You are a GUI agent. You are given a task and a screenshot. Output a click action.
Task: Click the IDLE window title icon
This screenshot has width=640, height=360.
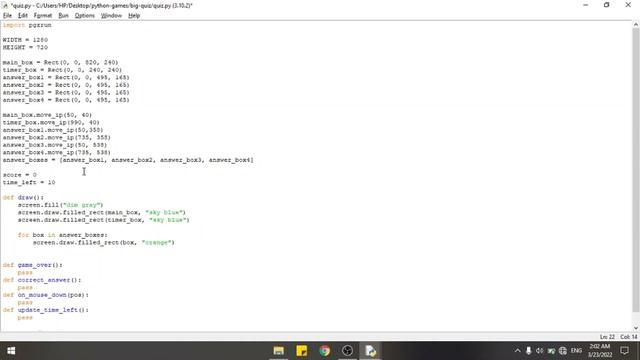(4, 5)
